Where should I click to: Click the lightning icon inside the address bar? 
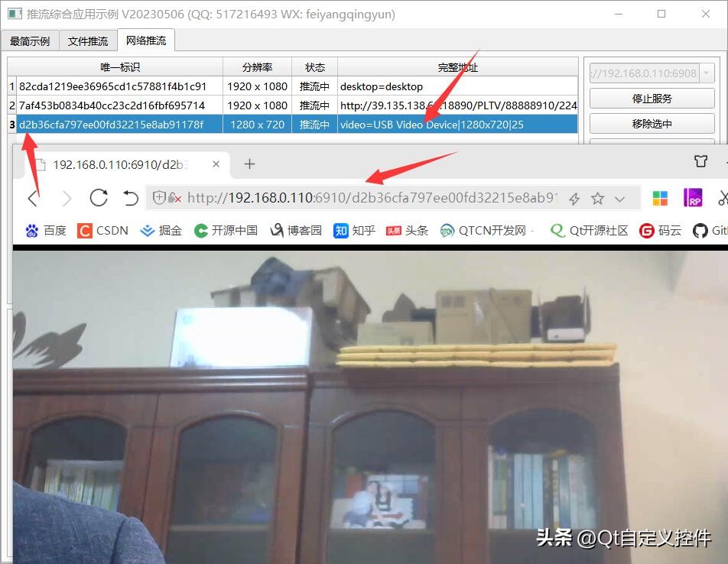click(x=574, y=198)
